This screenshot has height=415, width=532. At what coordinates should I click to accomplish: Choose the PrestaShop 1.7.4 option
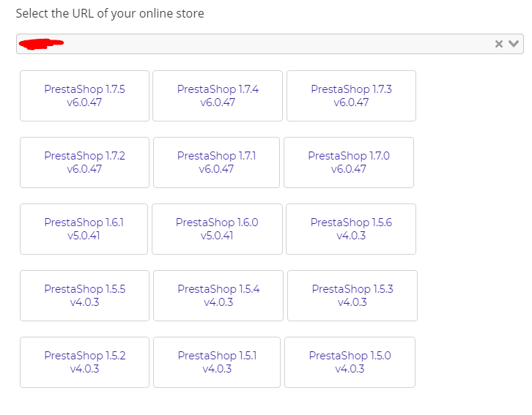tap(218, 96)
